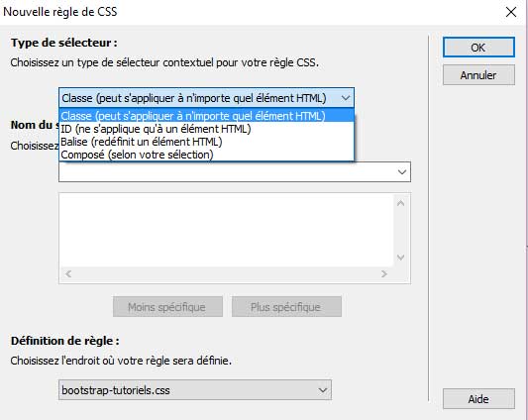Open help with the Aide button
Viewport: 528px width, 420px height.
[x=478, y=399]
